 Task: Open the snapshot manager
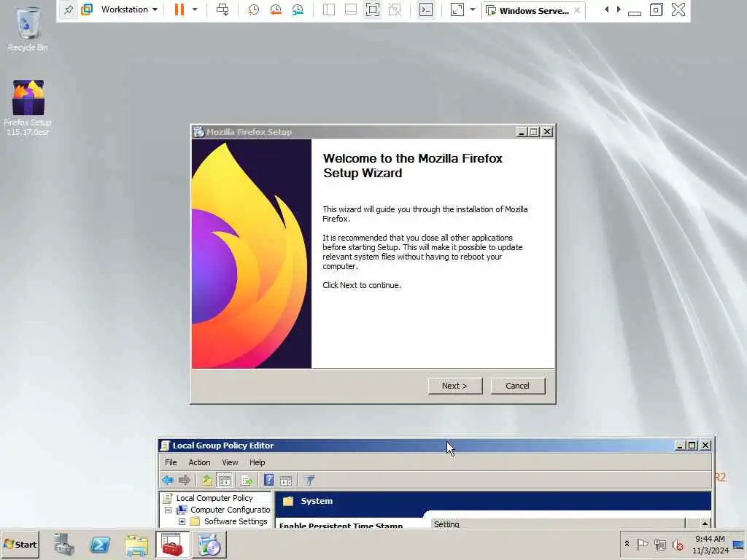coord(298,9)
